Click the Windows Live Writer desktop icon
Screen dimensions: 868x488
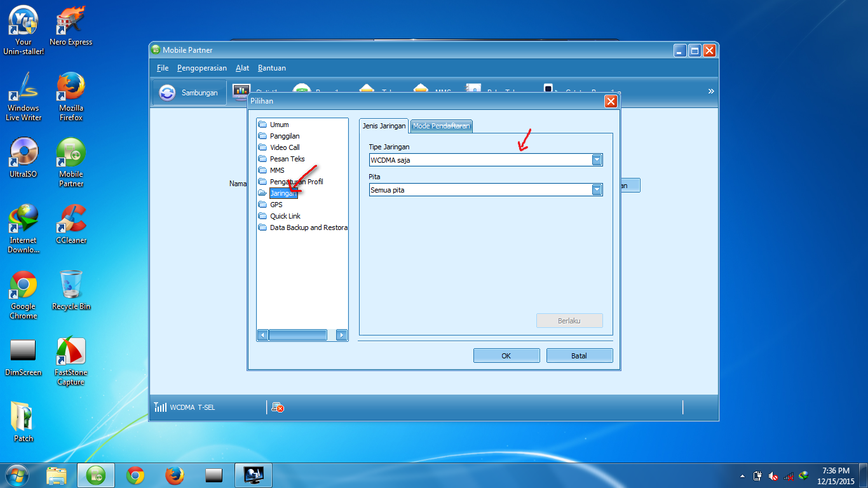(x=24, y=97)
